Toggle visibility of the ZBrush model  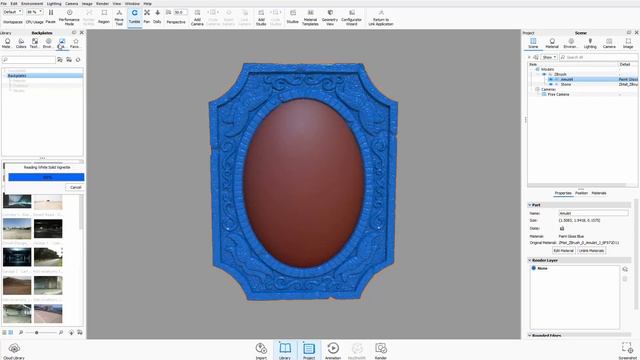(x=544, y=74)
